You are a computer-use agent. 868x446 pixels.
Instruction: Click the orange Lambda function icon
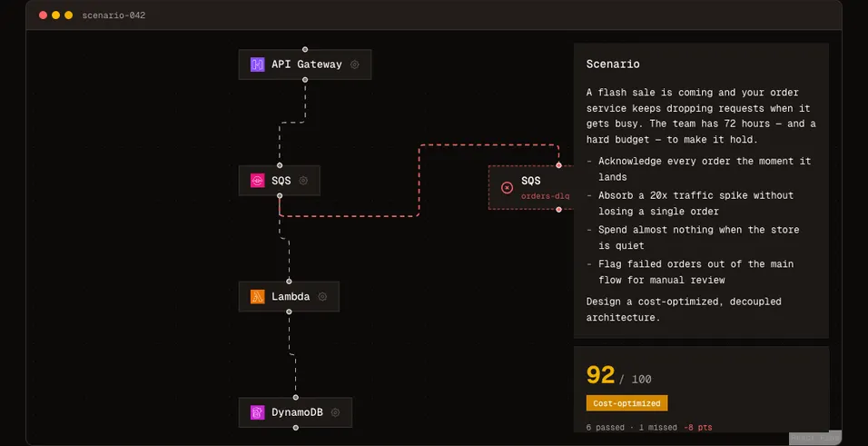coord(257,296)
